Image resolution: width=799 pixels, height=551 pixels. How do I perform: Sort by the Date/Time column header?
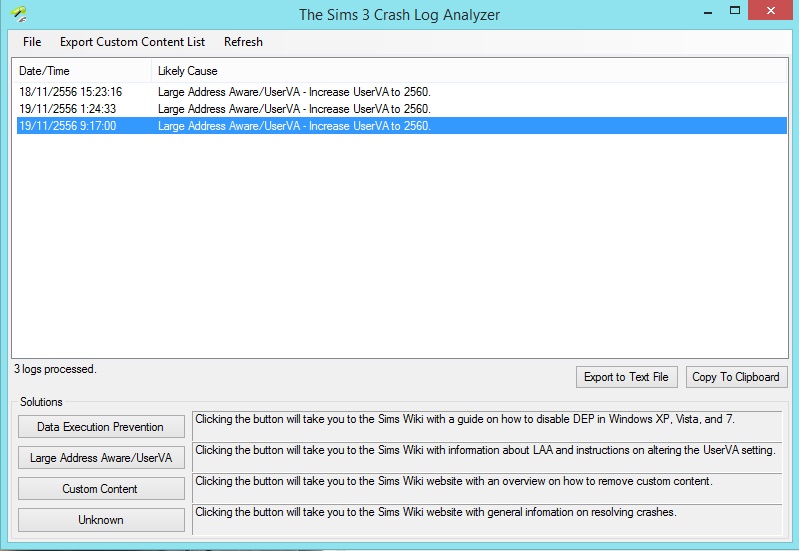83,71
